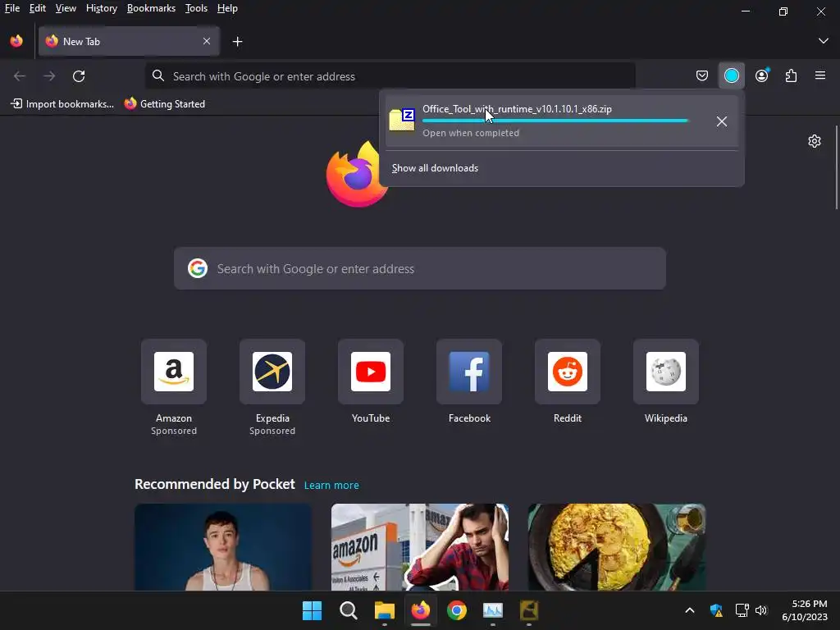
Task: Open a new tab with plus button
Action: point(237,41)
